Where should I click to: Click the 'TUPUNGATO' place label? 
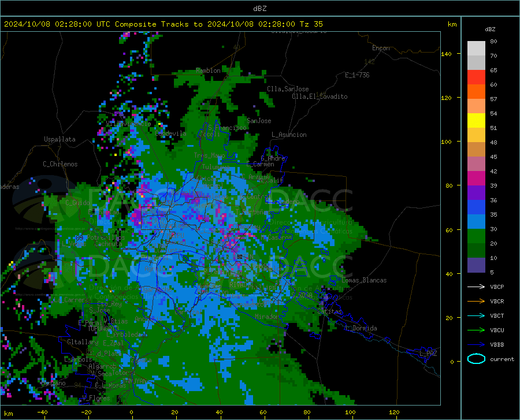point(103,329)
